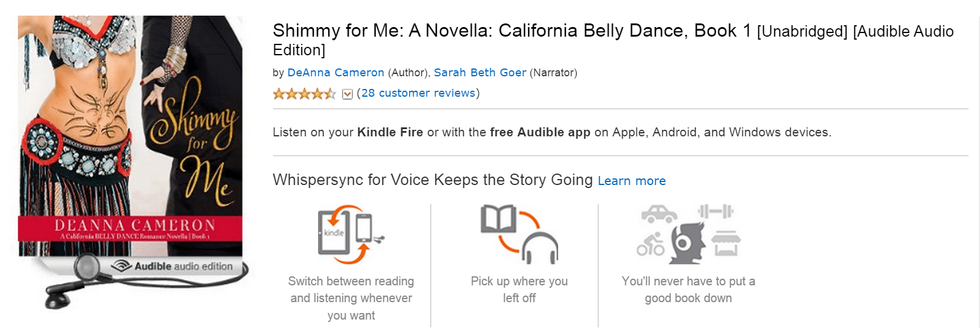Click the Audible audio edition badge
Screen dimensions: 980x328
tap(173, 266)
